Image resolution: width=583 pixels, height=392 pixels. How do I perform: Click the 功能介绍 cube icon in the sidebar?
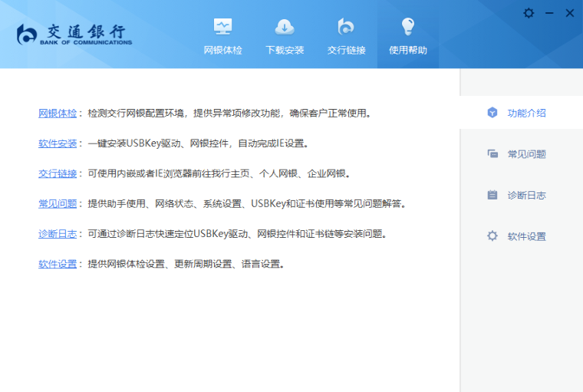(x=492, y=113)
